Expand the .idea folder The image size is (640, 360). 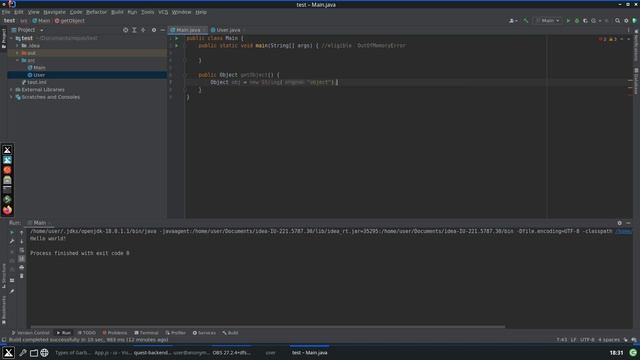tap(17, 46)
